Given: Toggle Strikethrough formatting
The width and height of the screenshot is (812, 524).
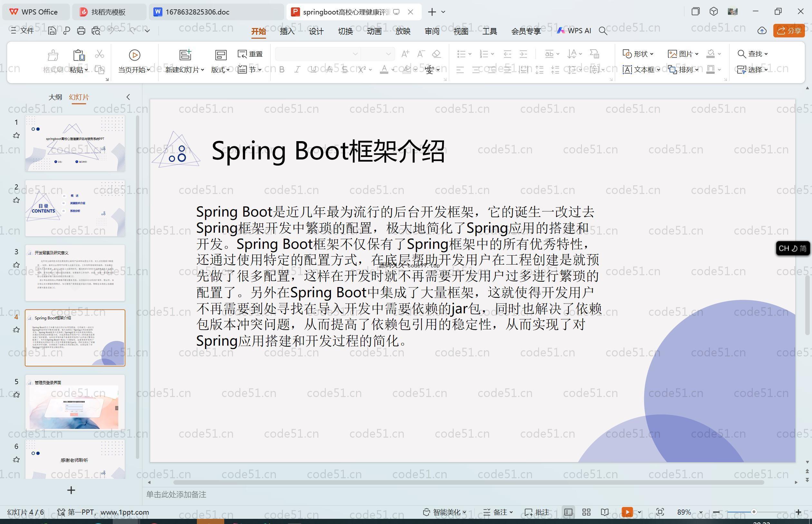Looking at the screenshot, I should (329, 69).
